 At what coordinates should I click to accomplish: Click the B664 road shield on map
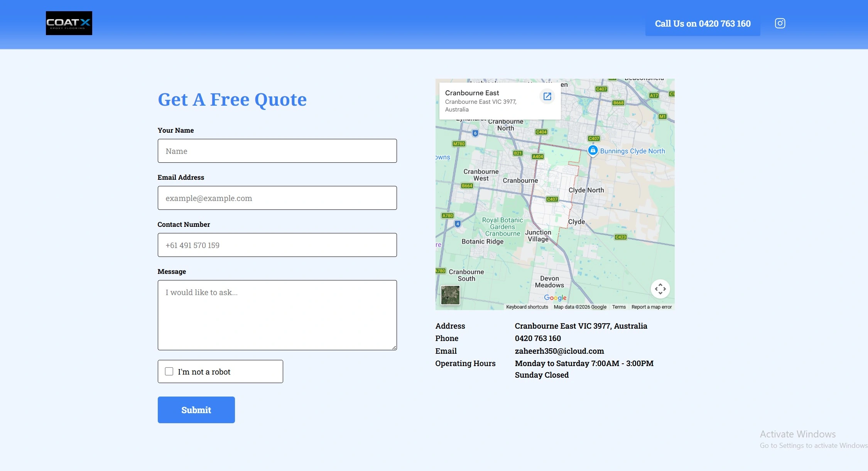pos(467,186)
